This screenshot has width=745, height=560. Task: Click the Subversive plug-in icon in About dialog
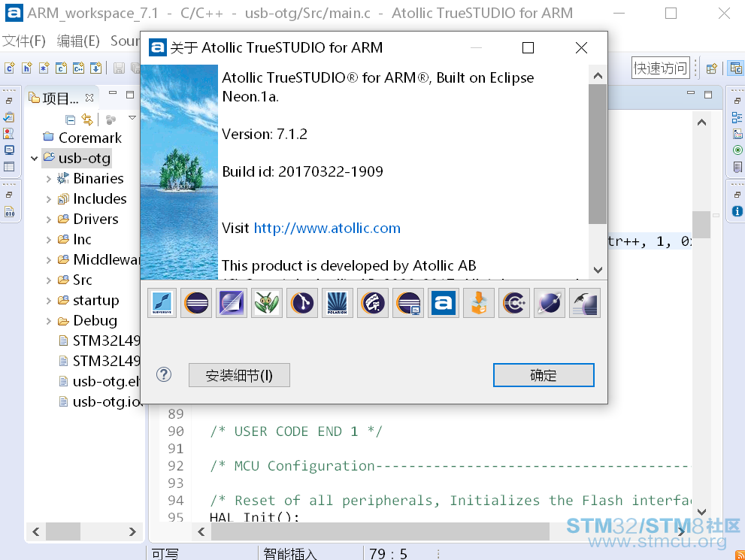click(x=162, y=303)
